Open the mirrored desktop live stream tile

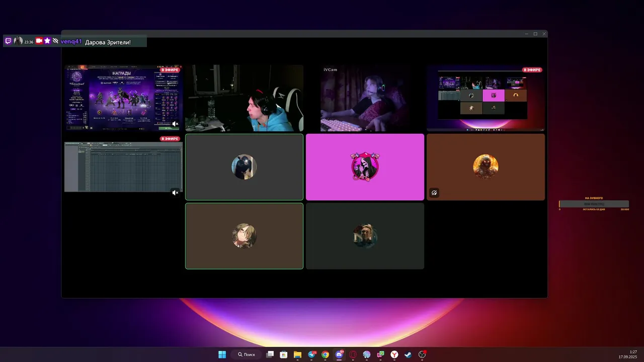[486, 98]
